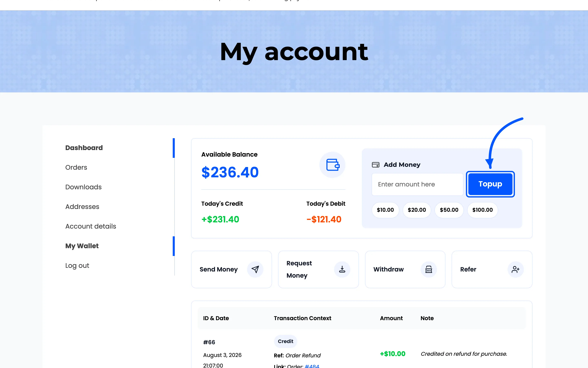This screenshot has width=588, height=368.
Task: Click the $236.40 available balance amount
Action: point(230,172)
